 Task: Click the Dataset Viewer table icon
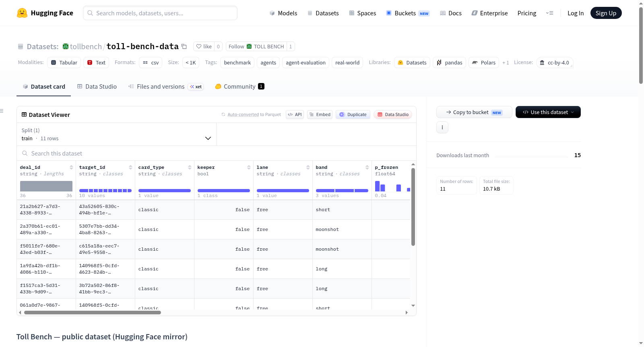[x=24, y=115]
